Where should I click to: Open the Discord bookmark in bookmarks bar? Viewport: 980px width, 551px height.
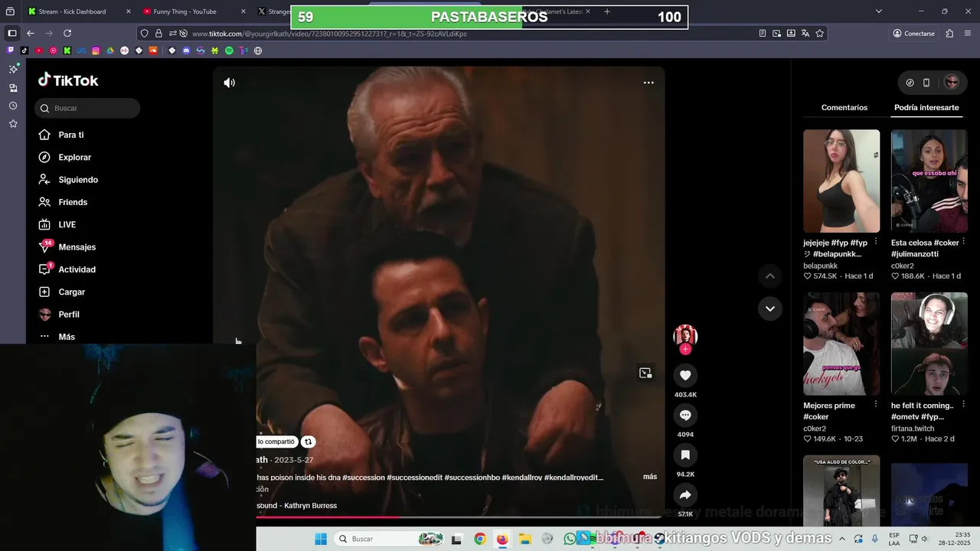pyautogui.click(x=186, y=51)
